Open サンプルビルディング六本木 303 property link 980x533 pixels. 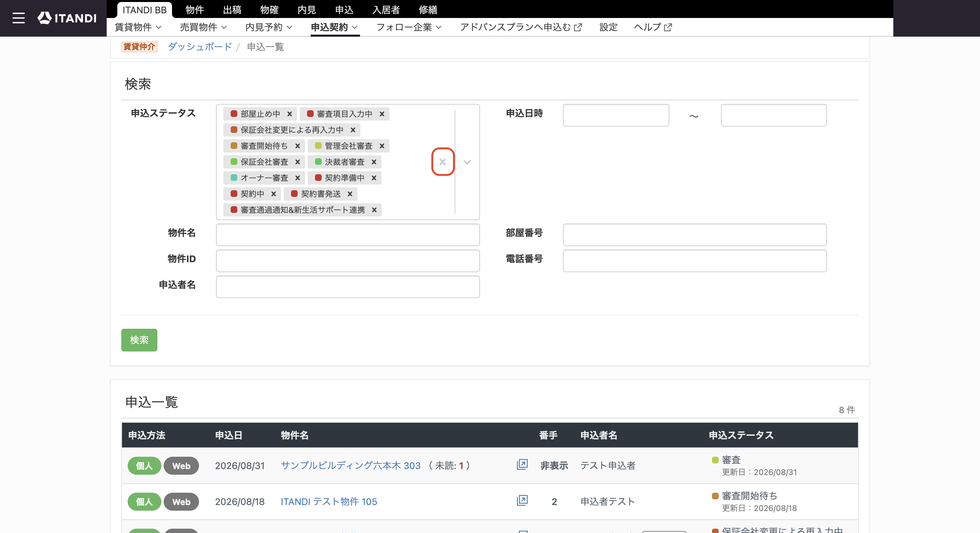tap(350, 466)
